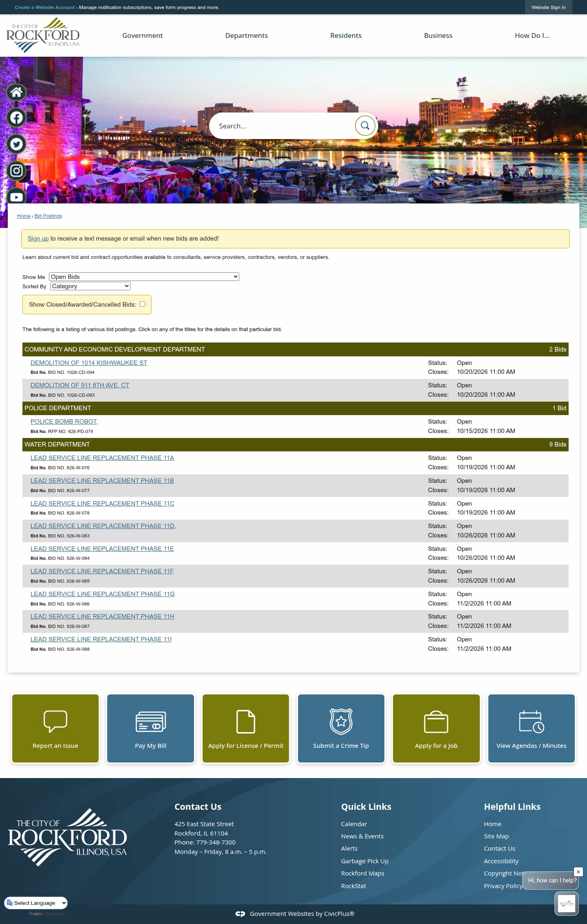Close the 'Hi, how can I help?' bubble
The width and height of the screenshot is (587, 924).
click(x=578, y=872)
